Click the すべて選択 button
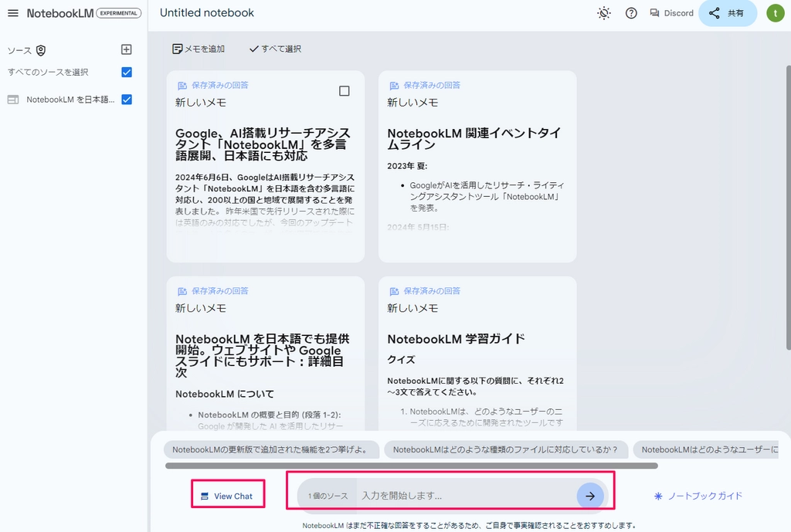This screenshot has width=791, height=532. (x=276, y=49)
